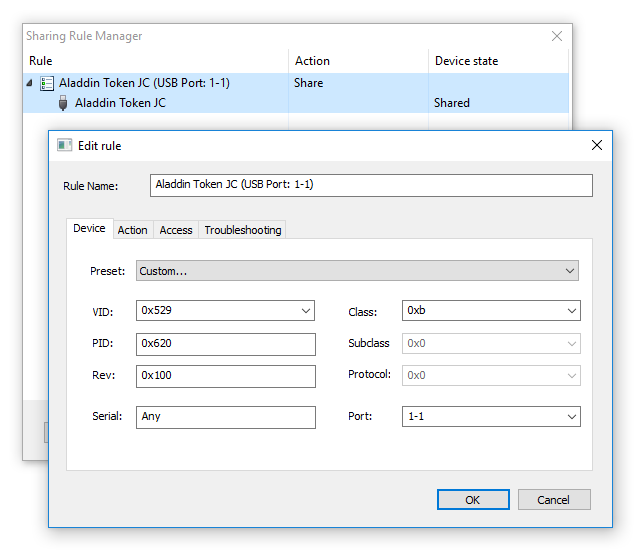
Task: Click the Port: label
Action: 360,416
